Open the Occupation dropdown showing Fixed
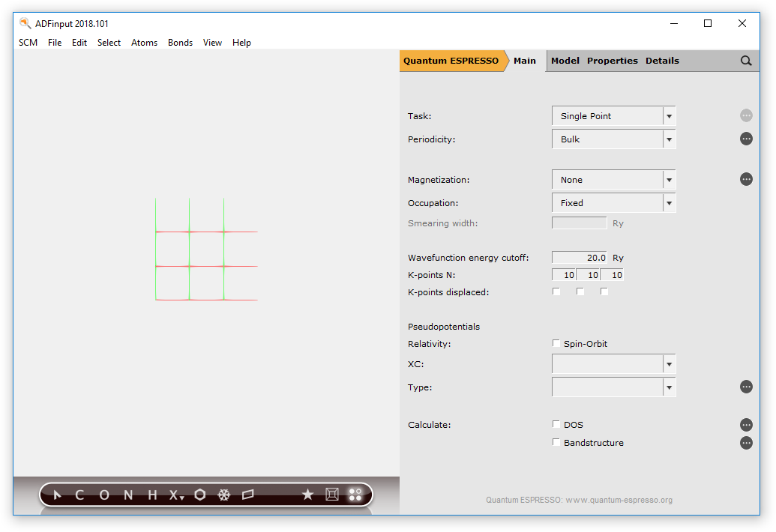The width and height of the screenshot is (776, 532). [x=613, y=203]
